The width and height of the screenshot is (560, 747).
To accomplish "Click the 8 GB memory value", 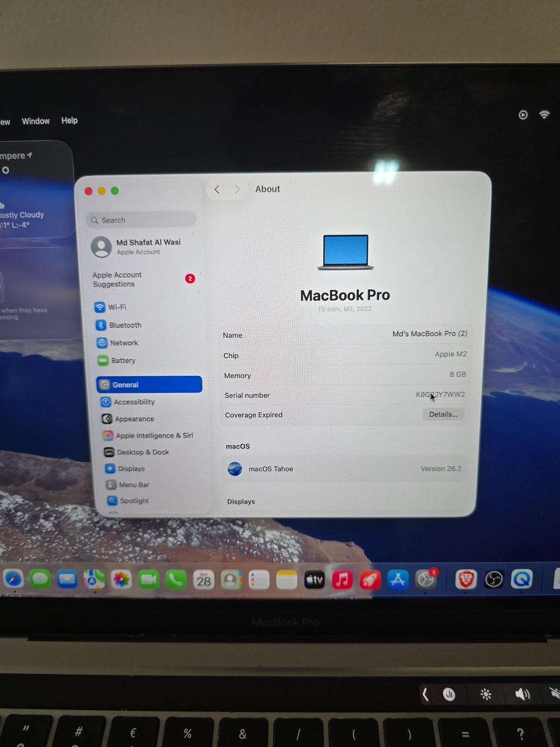I will (x=457, y=374).
